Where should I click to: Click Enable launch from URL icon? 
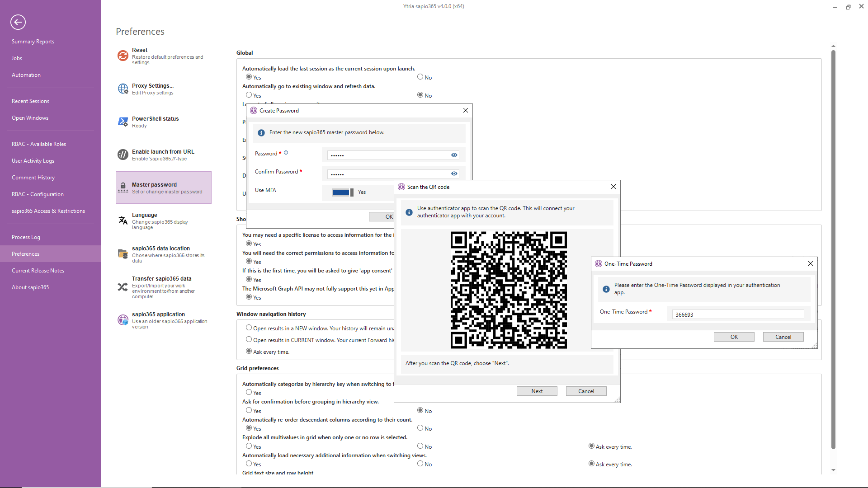click(123, 155)
